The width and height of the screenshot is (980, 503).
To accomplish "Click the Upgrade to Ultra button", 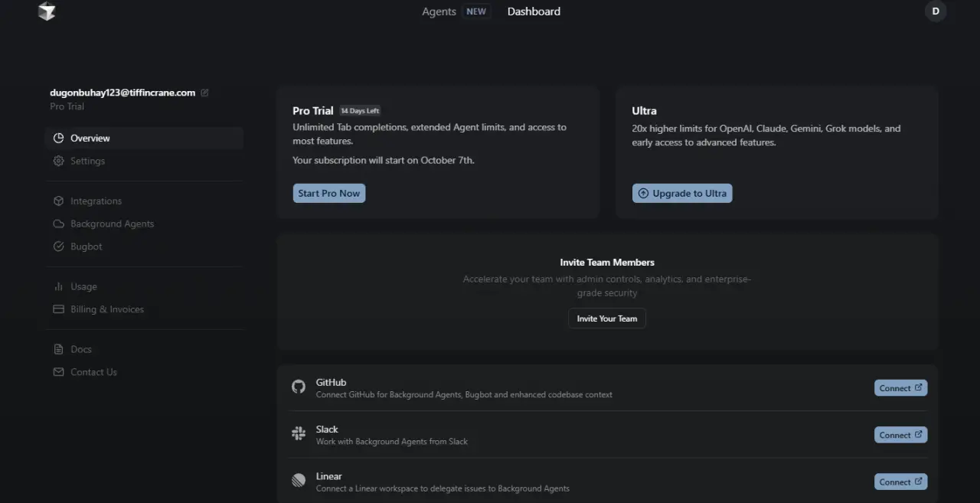I will click(x=682, y=193).
